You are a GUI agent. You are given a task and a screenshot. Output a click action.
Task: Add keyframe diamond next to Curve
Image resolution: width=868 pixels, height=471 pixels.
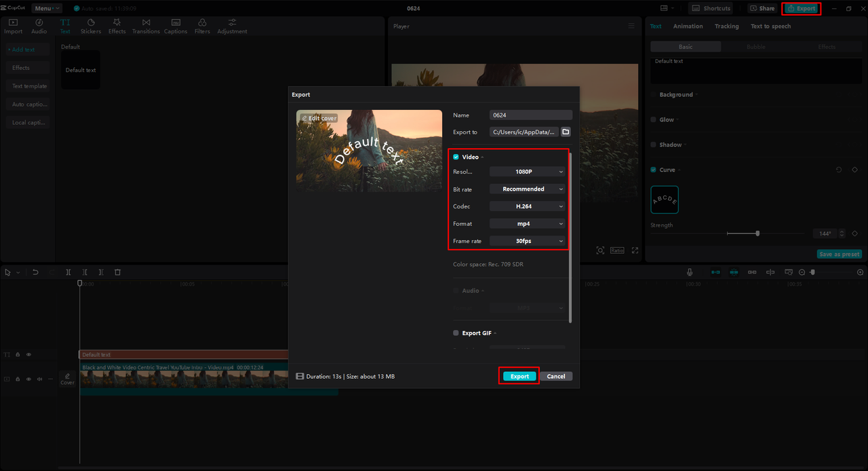[x=854, y=170]
